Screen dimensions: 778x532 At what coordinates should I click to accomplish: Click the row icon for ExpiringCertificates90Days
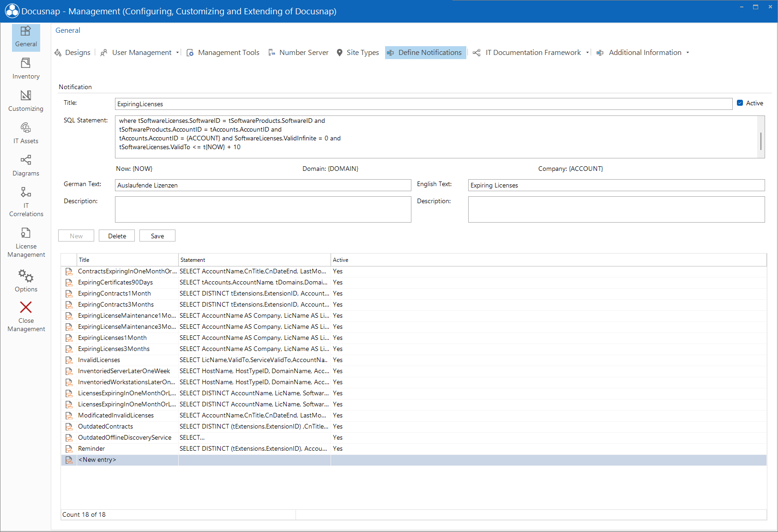(69, 283)
